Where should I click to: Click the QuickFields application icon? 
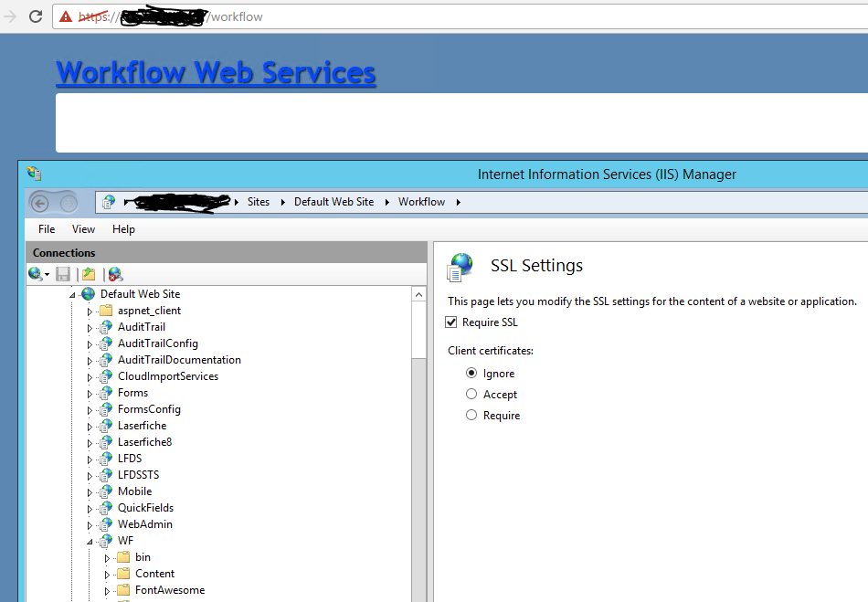[x=106, y=508]
